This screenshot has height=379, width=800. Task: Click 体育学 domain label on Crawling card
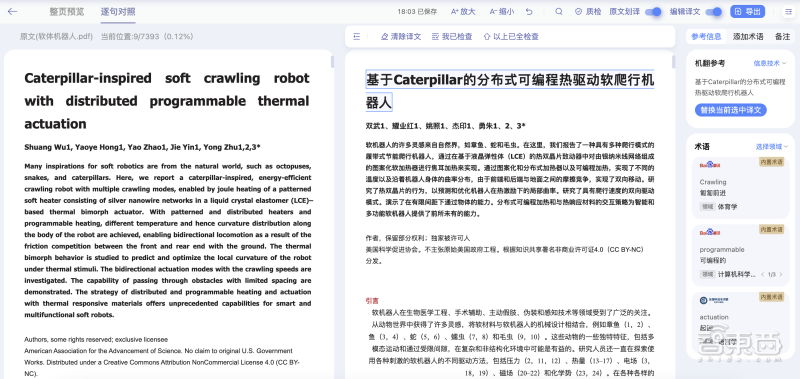[727, 207]
